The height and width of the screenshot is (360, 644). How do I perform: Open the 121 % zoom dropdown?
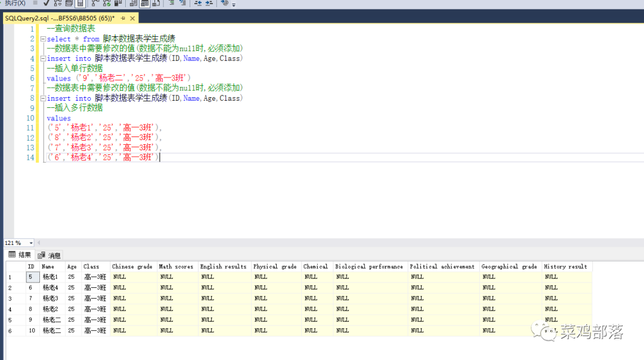click(31, 243)
